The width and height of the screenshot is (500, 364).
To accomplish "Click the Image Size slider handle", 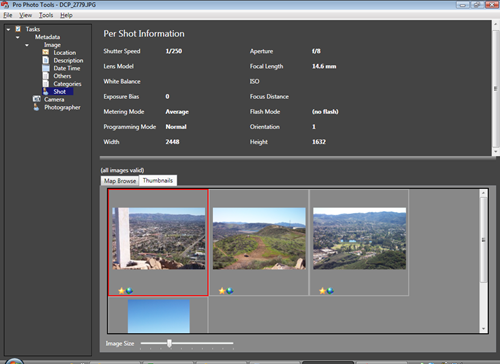I will pos(169,343).
